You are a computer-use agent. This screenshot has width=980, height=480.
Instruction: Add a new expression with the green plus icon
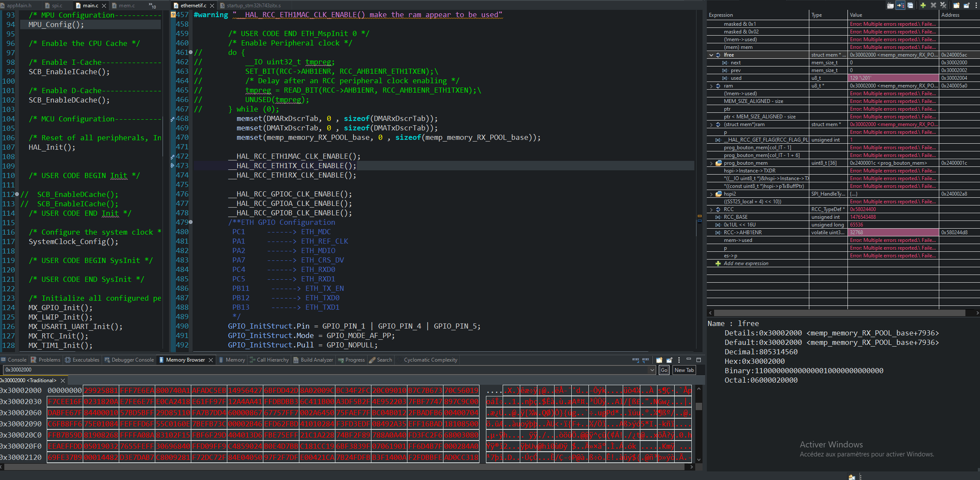923,6
